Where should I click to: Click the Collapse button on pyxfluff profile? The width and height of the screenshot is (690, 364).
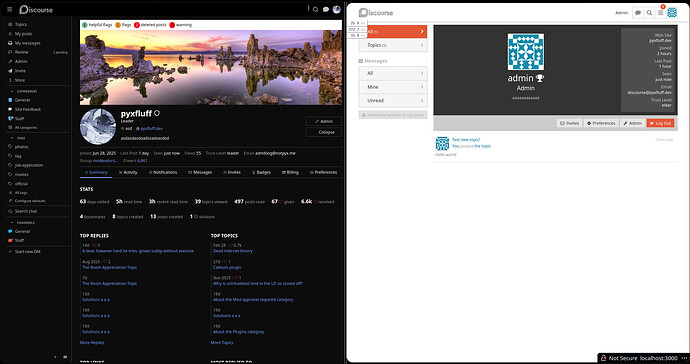click(323, 132)
